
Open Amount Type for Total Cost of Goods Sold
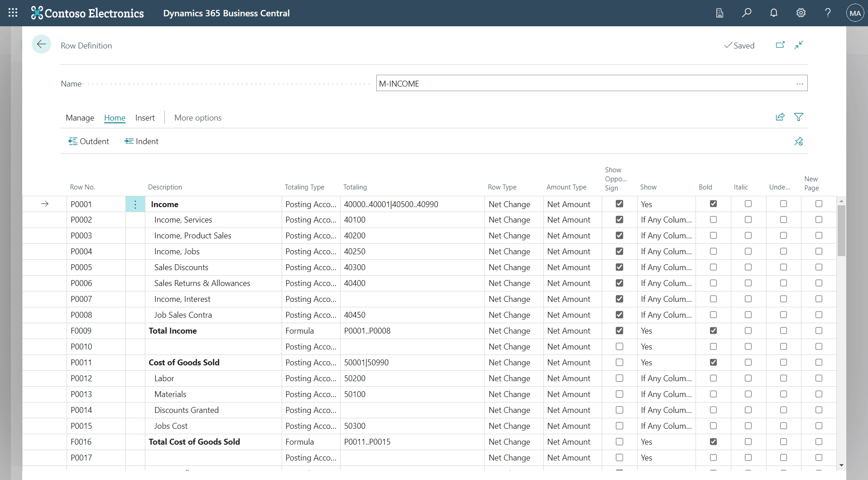(572, 442)
